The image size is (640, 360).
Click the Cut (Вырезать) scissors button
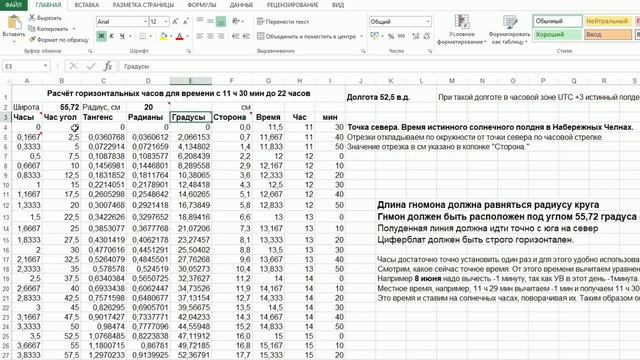click(x=45, y=18)
